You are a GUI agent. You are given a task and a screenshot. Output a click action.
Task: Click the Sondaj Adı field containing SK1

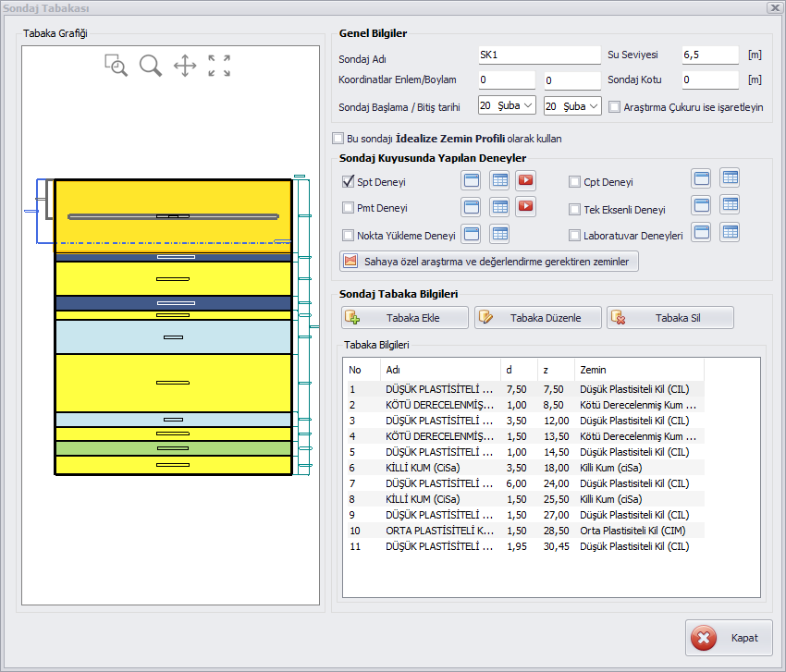pos(539,55)
